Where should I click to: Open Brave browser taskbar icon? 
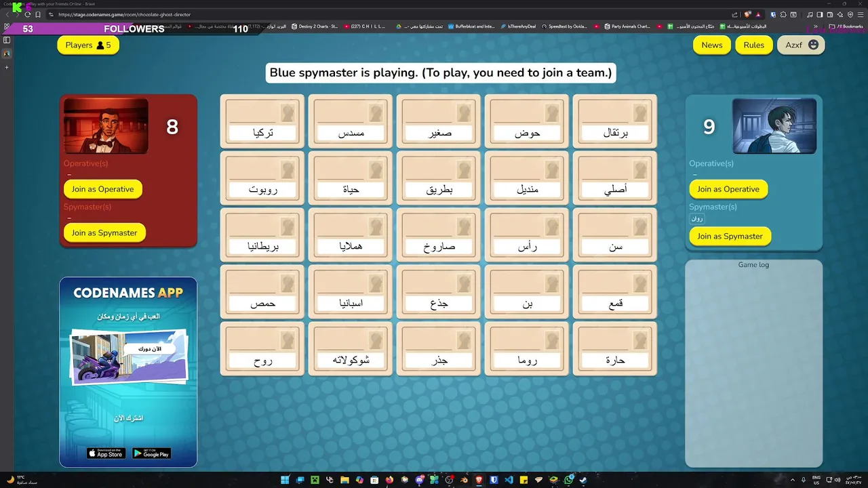pos(479,480)
